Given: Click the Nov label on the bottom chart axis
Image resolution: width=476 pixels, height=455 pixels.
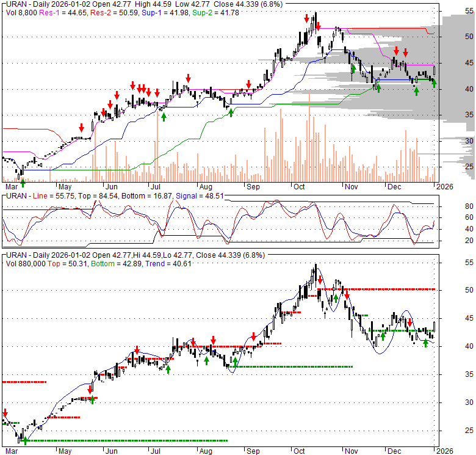Looking at the screenshot, I should coord(352,451).
